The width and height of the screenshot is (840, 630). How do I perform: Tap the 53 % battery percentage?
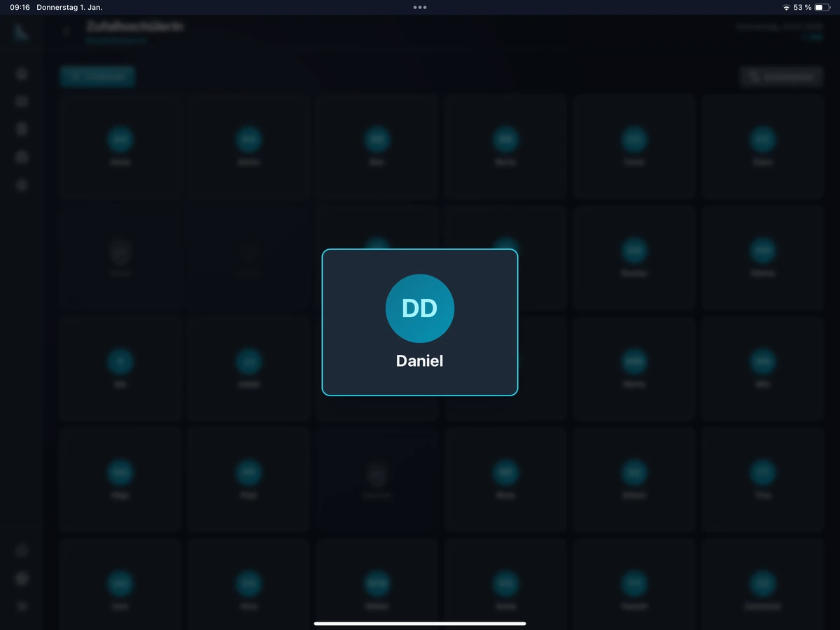[802, 7]
